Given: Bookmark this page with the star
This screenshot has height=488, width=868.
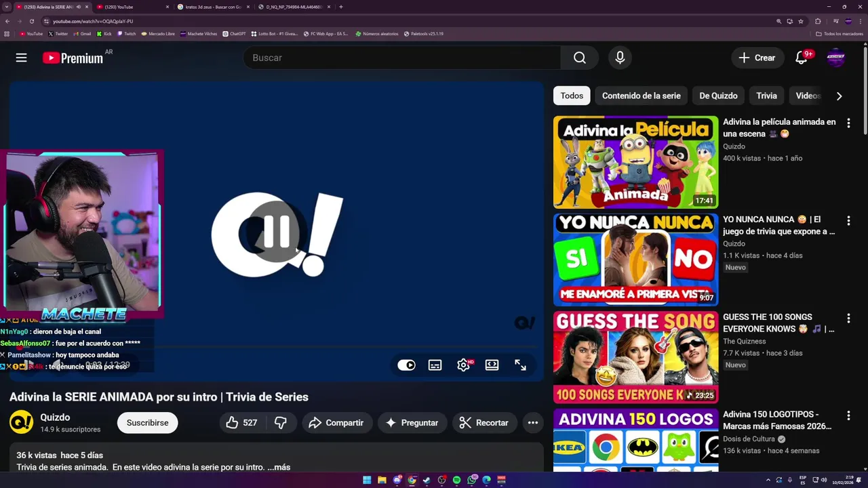Looking at the screenshot, I should 801,21.
